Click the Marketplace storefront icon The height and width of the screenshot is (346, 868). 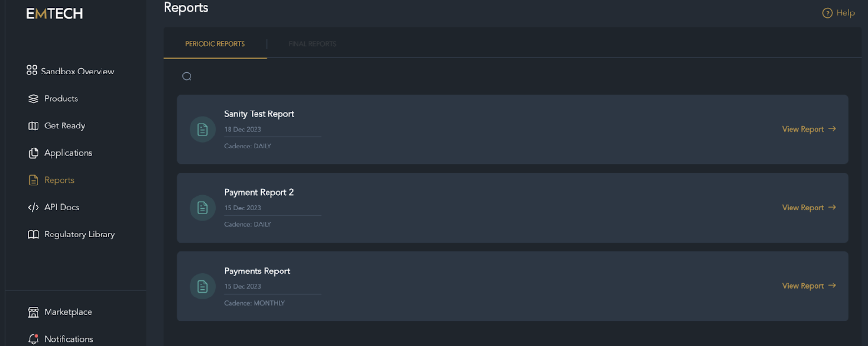[33, 312]
